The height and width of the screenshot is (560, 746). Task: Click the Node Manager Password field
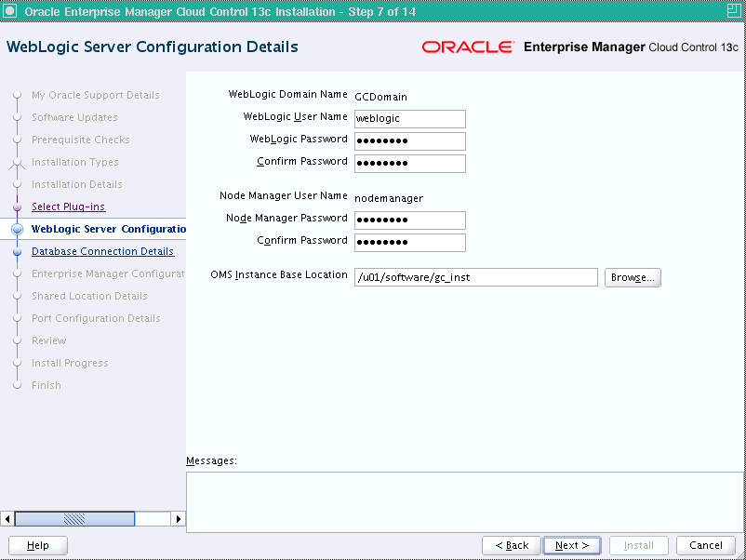click(409, 220)
